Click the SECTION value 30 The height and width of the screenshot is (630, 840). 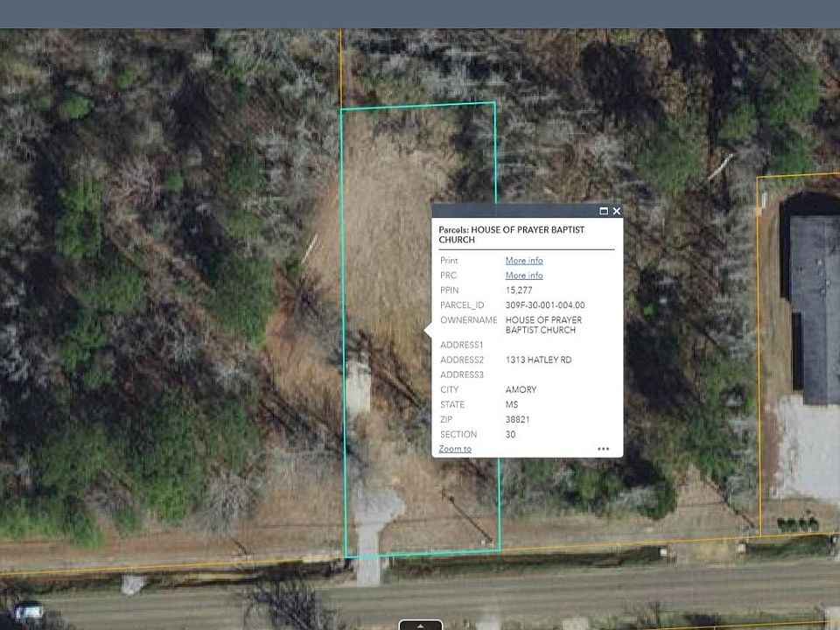point(510,435)
